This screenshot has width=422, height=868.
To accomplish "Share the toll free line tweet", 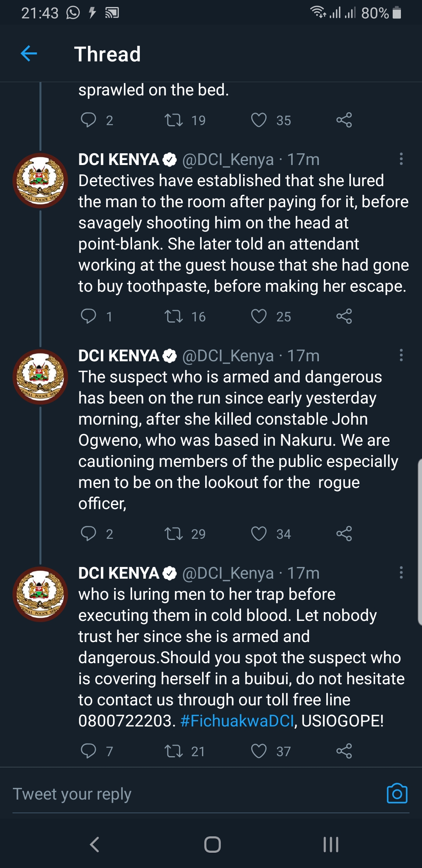I will [344, 751].
